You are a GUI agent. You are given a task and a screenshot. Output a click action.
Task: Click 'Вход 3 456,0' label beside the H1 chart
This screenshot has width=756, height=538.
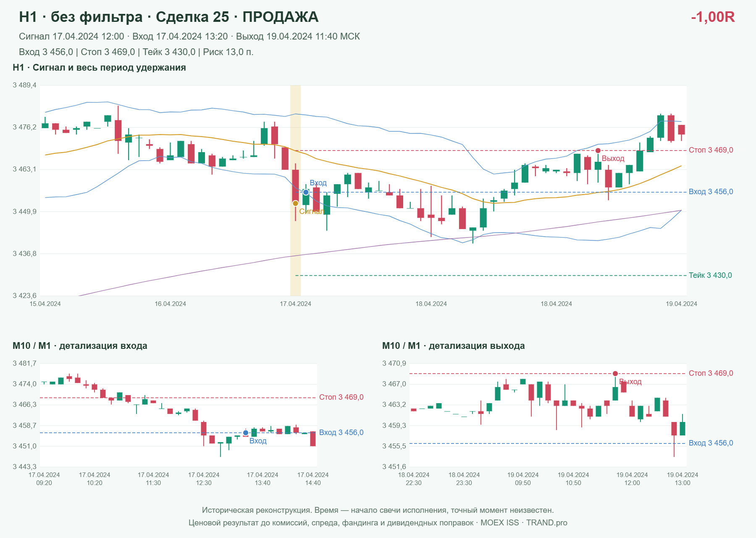(711, 192)
